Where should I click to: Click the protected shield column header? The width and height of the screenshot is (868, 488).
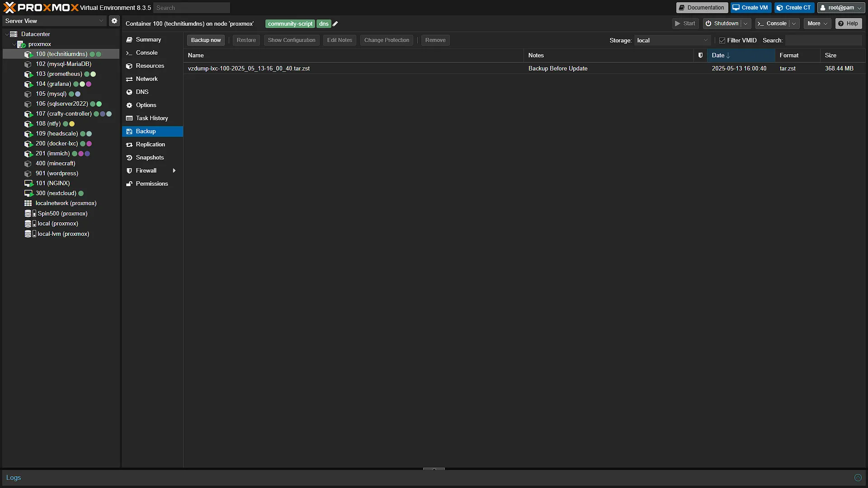coord(700,55)
